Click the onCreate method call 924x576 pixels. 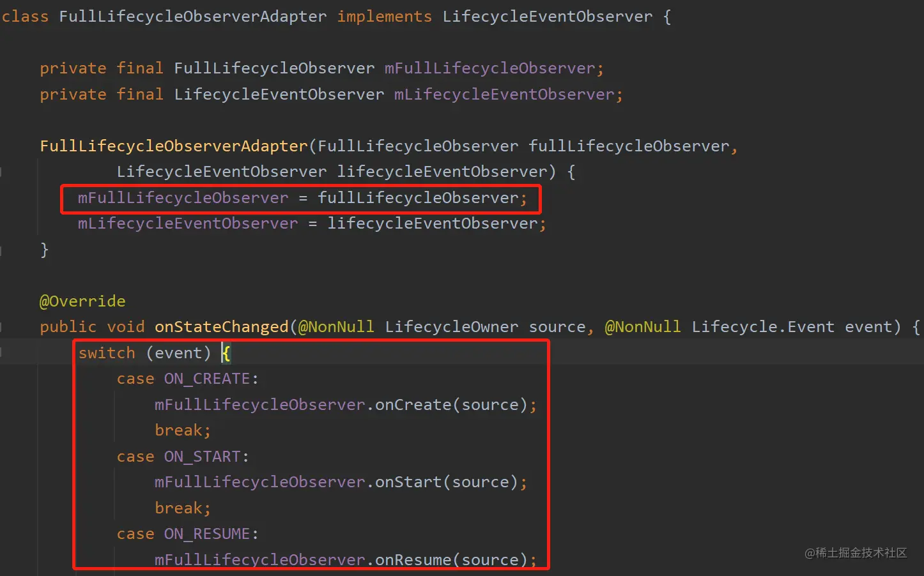[413, 405]
